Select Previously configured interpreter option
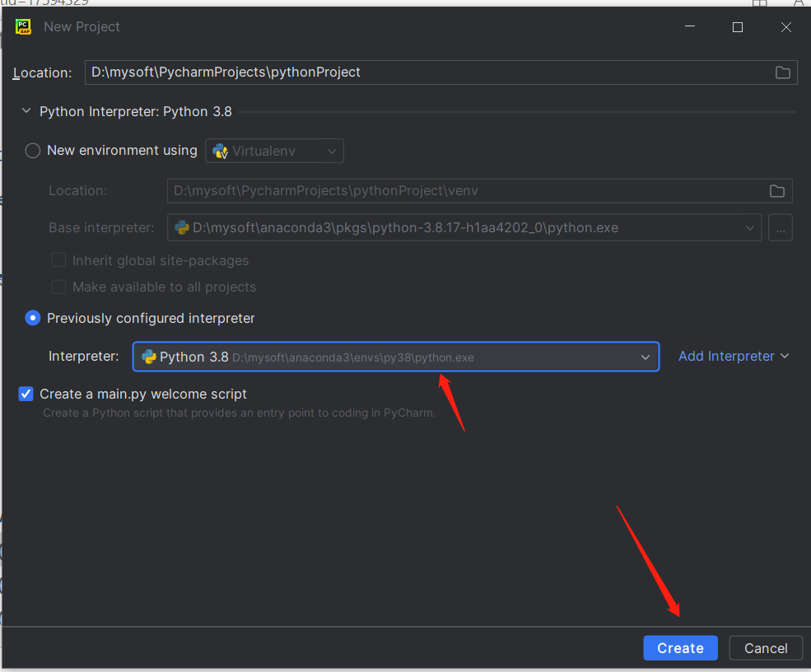The width and height of the screenshot is (811, 672). point(32,318)
